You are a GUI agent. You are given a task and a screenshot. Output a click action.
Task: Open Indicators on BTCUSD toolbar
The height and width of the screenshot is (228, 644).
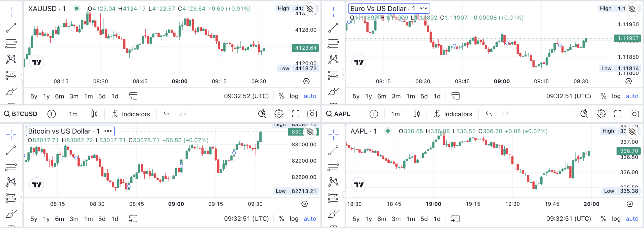pos(131,114)
